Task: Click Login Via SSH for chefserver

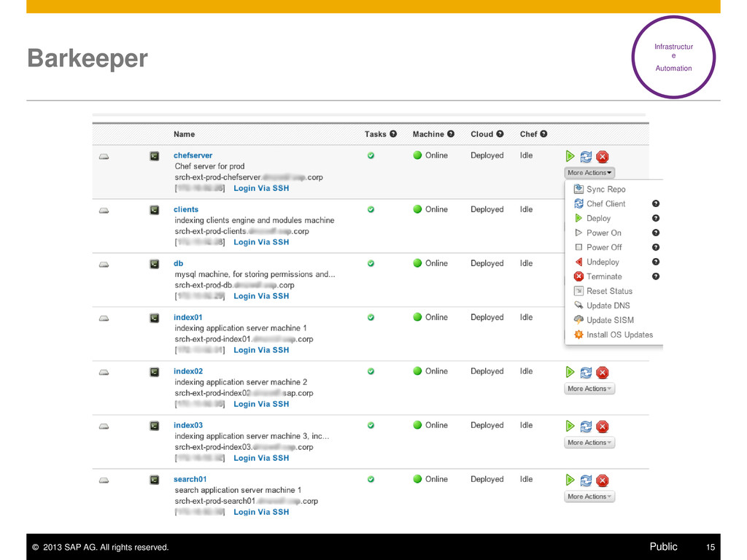Action: tap(261, 188)
